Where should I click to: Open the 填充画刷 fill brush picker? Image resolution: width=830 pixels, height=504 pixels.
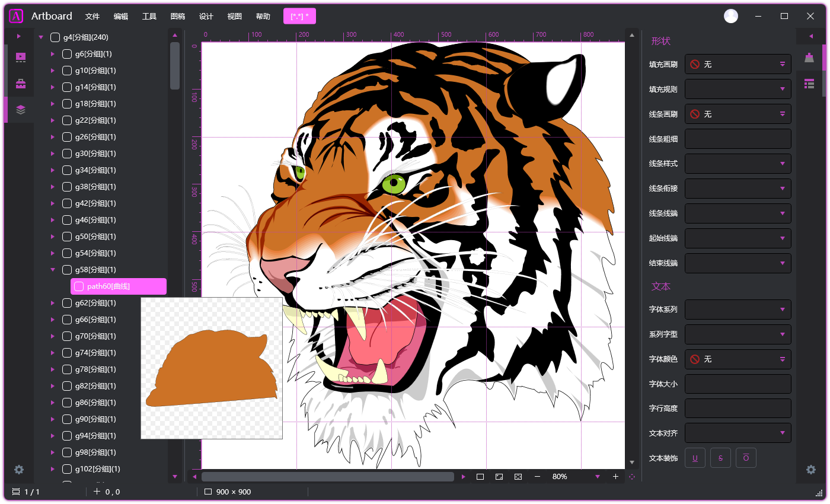click(x=738, y=64)
